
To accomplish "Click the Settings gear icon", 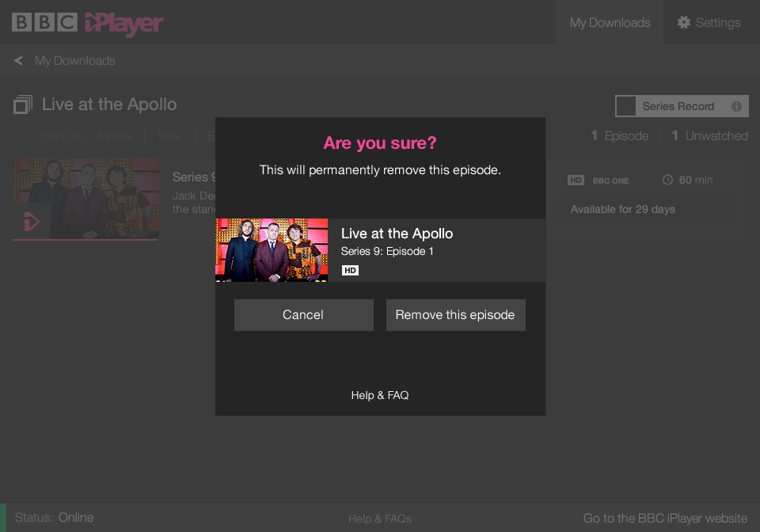I will pyautogui.click(x=683, y=22).
